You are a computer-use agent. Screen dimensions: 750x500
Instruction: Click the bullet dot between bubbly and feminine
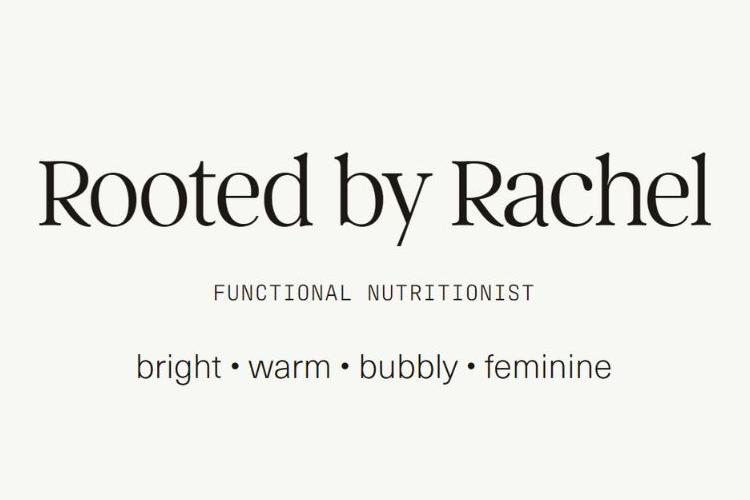click(471, 367)
